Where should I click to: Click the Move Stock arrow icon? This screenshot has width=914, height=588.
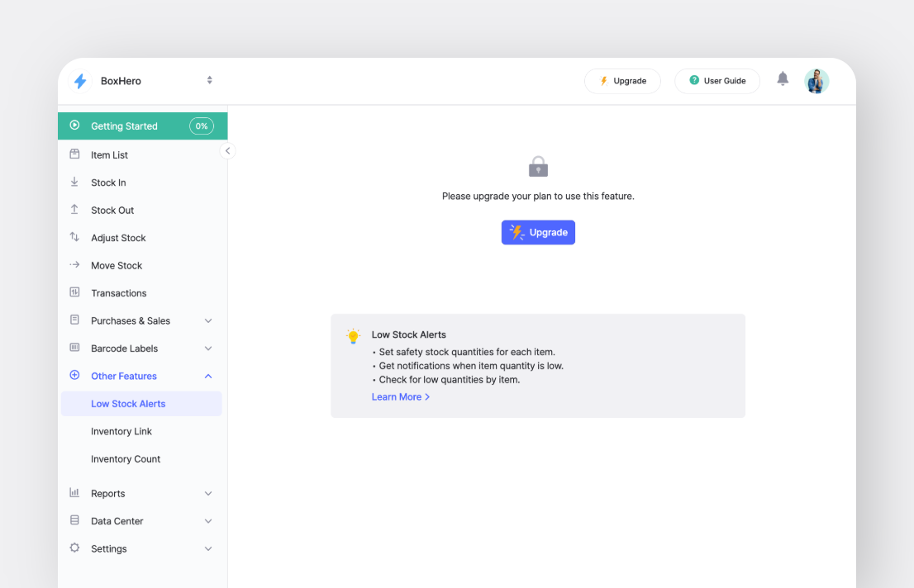pyautogui.click(x=75, y=265)
